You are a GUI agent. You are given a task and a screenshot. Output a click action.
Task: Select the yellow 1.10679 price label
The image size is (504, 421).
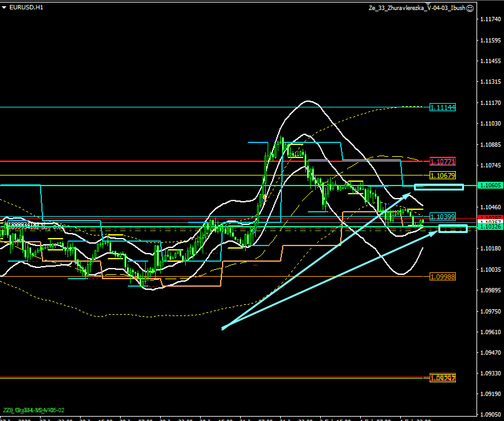coord(442,176)
